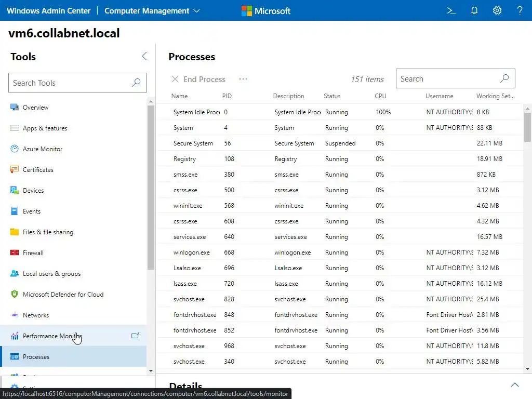Select Local users & groups tool

click(x=51, y=274)
